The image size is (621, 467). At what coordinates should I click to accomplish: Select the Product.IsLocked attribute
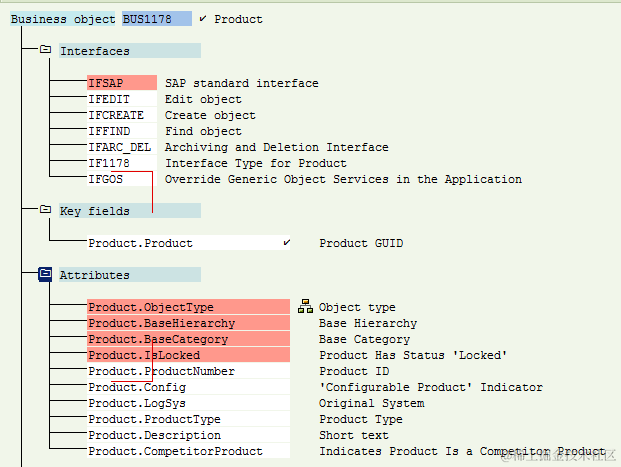(x=189, y=355)
